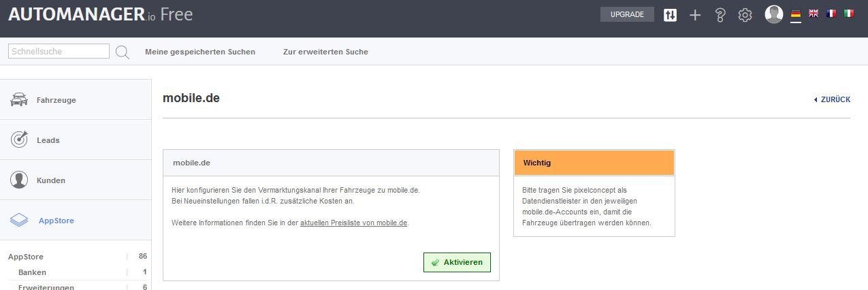Go to Zur erweiterten Suche
This screenshot has width=868, height=290.
click(325, 52)
